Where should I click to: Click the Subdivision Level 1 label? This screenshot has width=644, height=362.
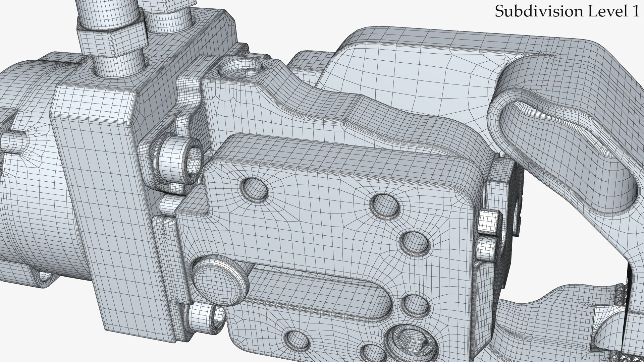[567, 11]
